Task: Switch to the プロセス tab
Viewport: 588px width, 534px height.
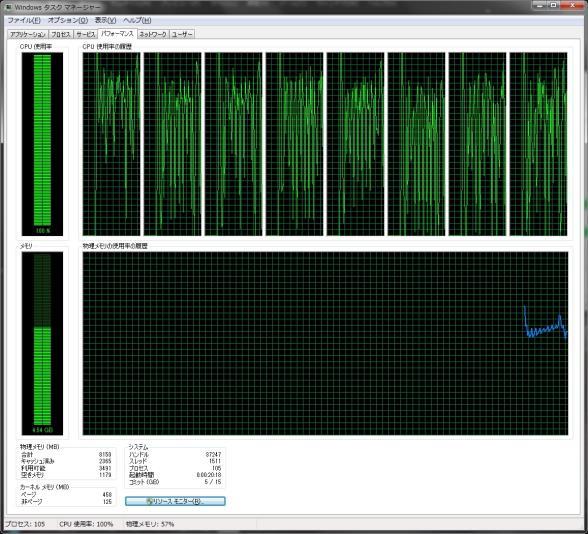Action: pyautogui.click(x=61, y=34)
